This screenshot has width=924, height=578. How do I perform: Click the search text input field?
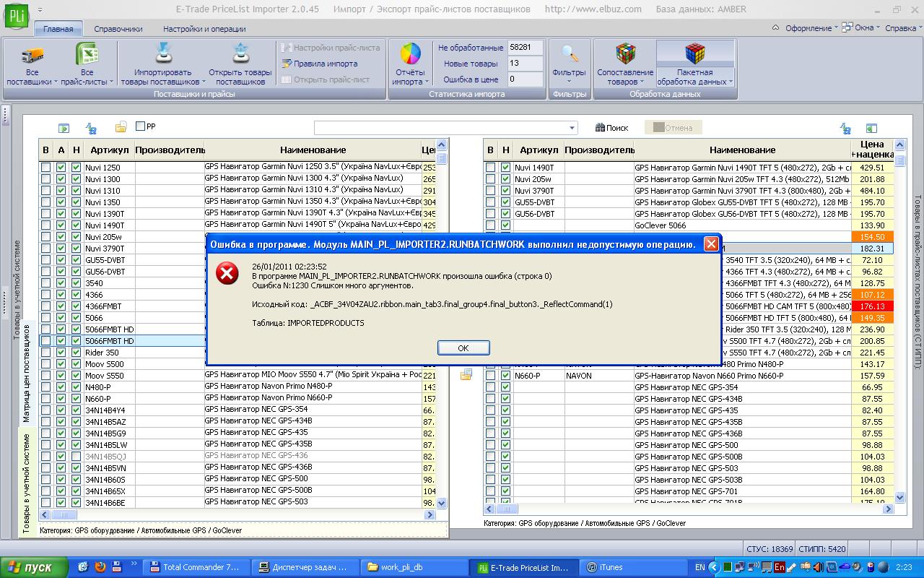click(x=441, y=128)
